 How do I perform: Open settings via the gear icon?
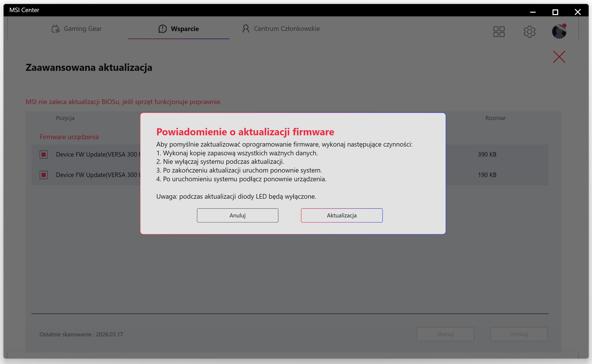[x=529, y=31]
